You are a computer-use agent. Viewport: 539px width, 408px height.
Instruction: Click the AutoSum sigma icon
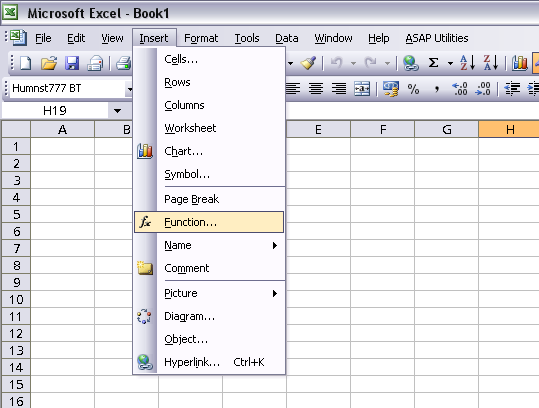[433, 63]
